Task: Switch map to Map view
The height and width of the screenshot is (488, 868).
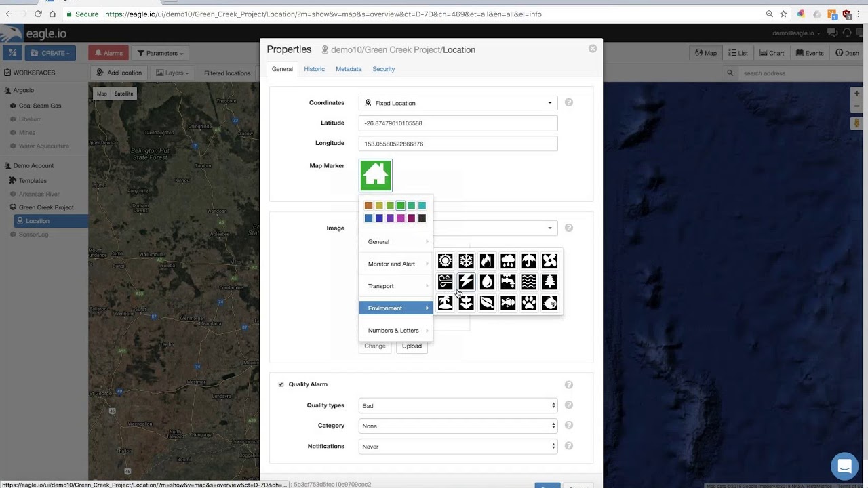Action: [x=102, y=94]
